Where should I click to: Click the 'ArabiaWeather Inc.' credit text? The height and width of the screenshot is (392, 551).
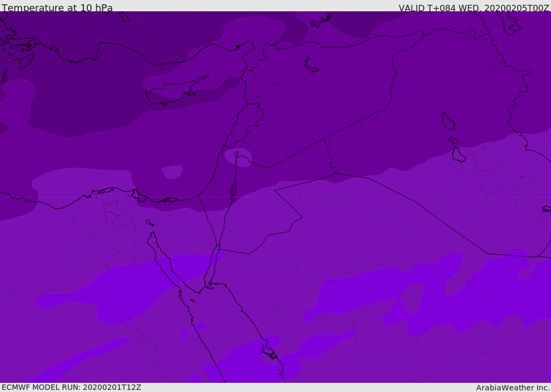click(513, 388)
